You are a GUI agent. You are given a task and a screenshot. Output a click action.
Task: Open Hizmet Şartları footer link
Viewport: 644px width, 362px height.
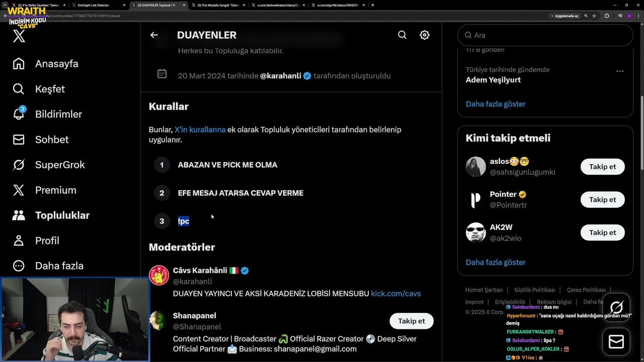484,290
